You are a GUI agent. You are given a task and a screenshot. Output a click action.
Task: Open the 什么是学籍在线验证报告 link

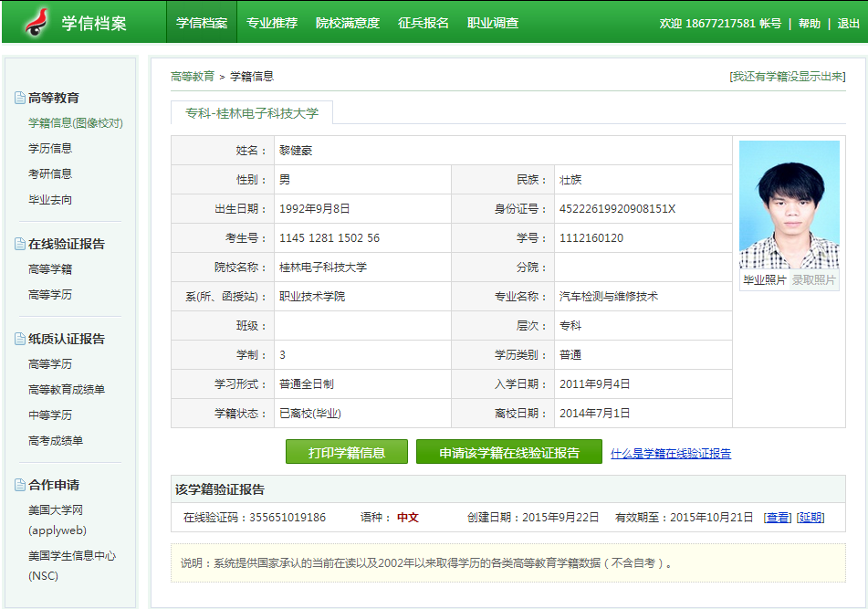(670, 454)
